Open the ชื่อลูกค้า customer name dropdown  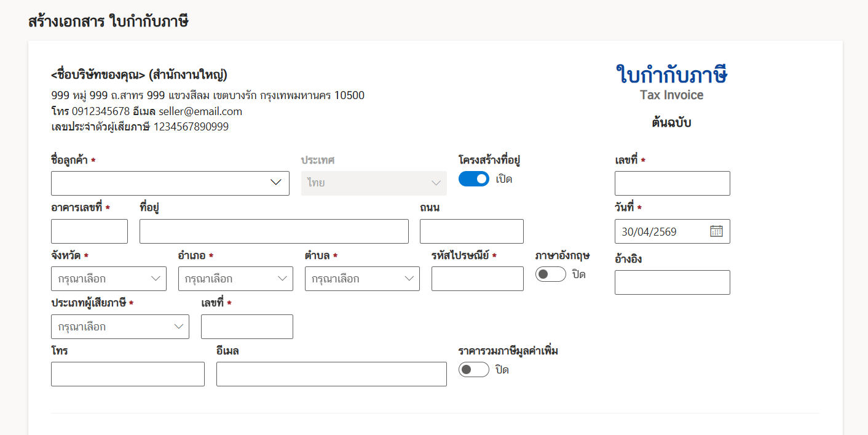(170, 183)
